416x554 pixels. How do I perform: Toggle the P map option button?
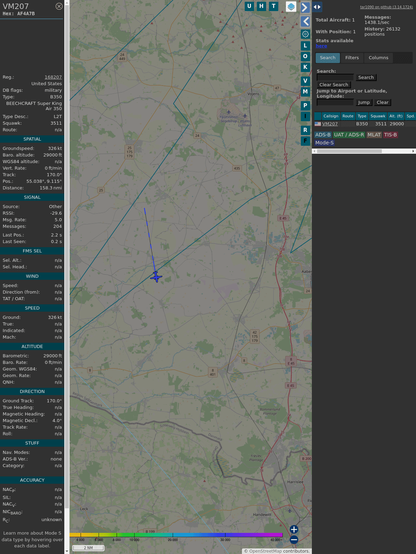click(305, 105)
